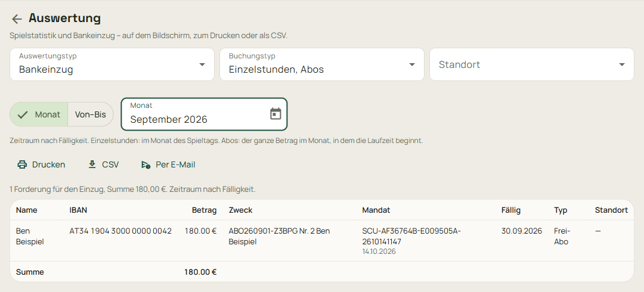Image resolution: width=644 pixels, height=292 pixels.
Task: Click the Fällig column header
Action: pyautogui.click(x=511, y=210)
